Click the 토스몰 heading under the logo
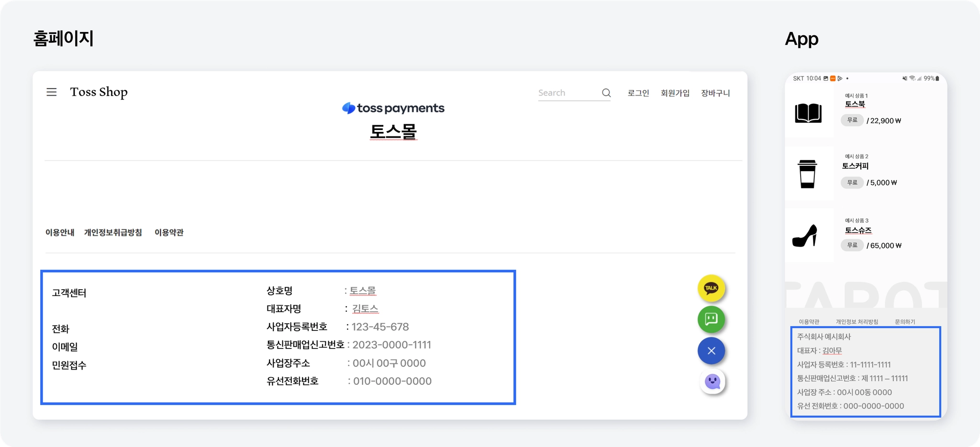Screen dimensions: 980x447 point(393,131)
